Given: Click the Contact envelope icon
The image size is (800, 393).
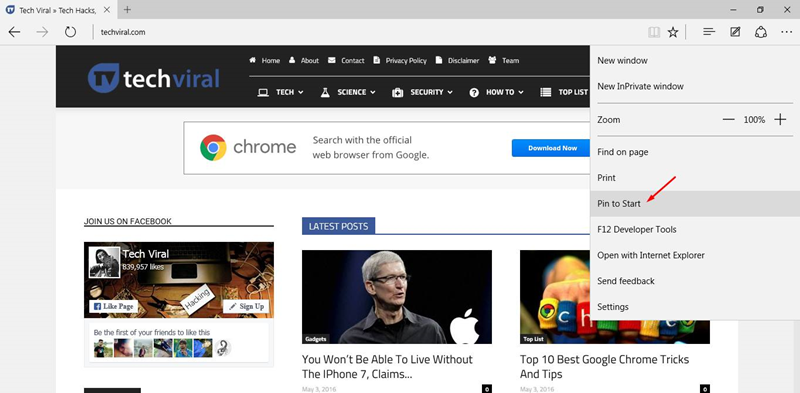Looking at the screenshot, I should coord(332,60).
